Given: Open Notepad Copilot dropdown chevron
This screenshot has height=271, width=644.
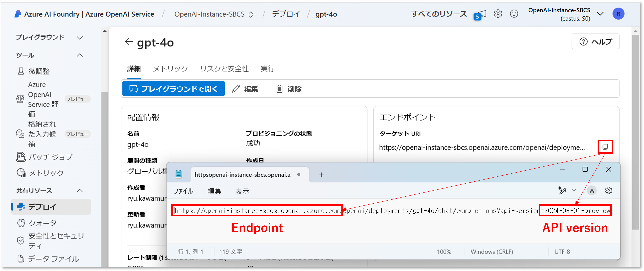Looking at the screenshot, I should pos(574,190).
